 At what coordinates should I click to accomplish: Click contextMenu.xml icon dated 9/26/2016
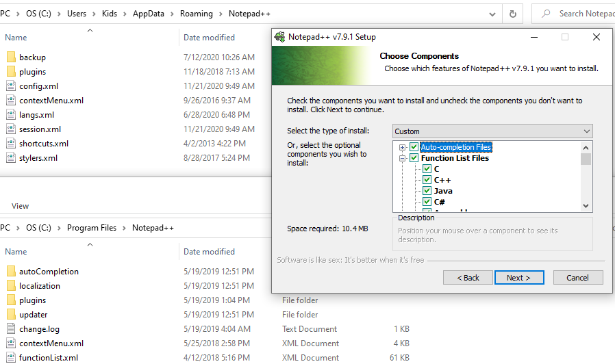tap(11, 101)
